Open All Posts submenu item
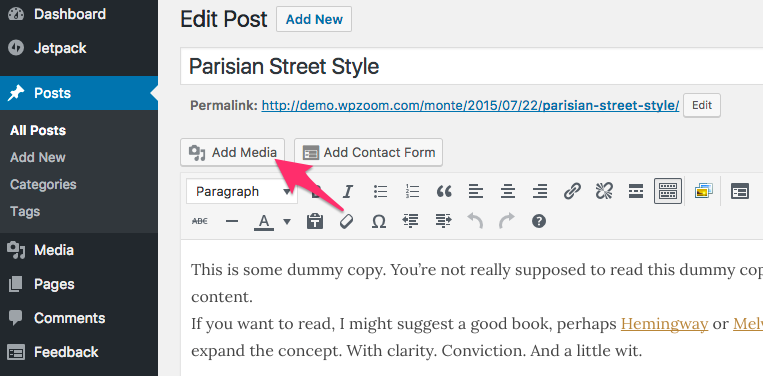 (38, 130)
